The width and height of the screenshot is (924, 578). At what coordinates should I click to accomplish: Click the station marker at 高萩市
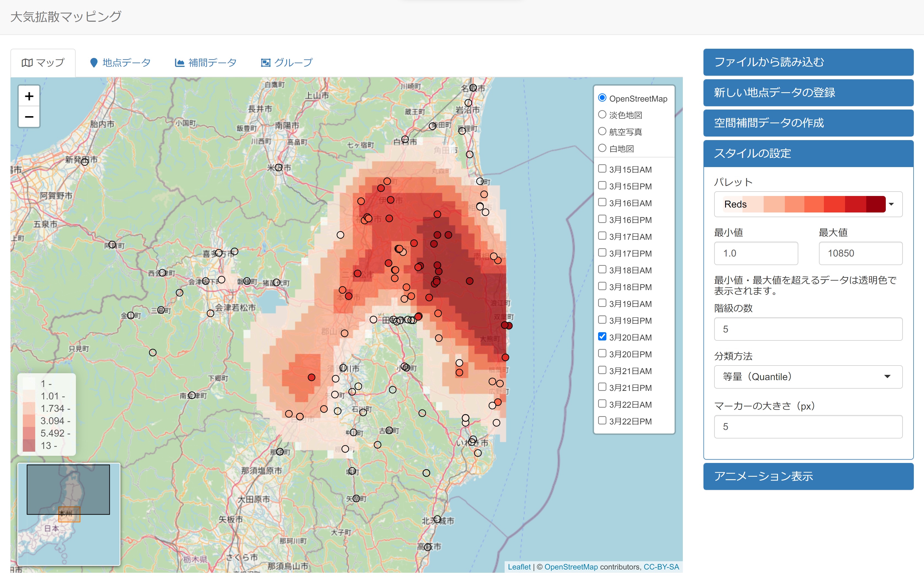(428, 547)
